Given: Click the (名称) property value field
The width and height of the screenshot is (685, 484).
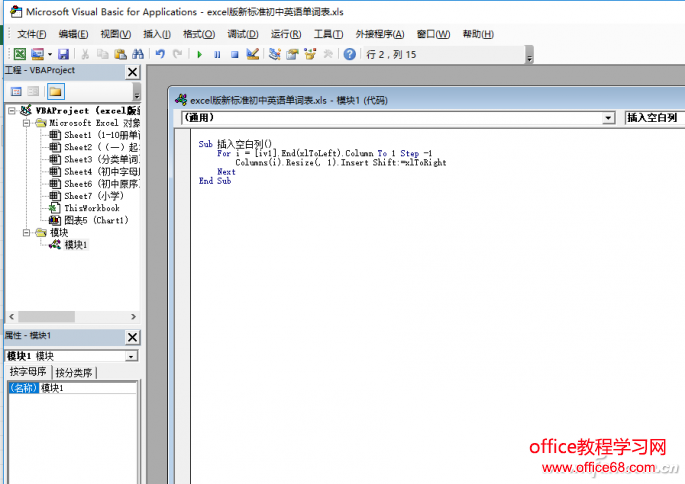Looking at the screenshot, I should [88, 388].
